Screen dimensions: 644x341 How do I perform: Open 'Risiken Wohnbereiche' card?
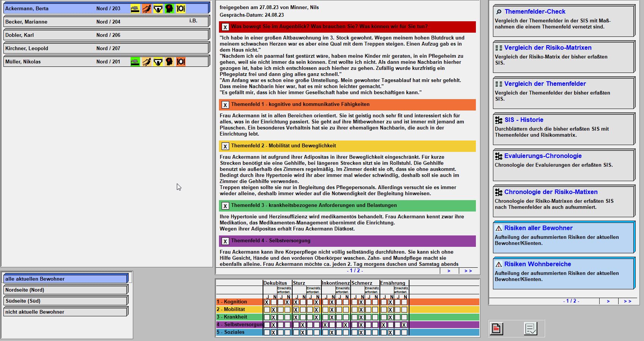564,273
